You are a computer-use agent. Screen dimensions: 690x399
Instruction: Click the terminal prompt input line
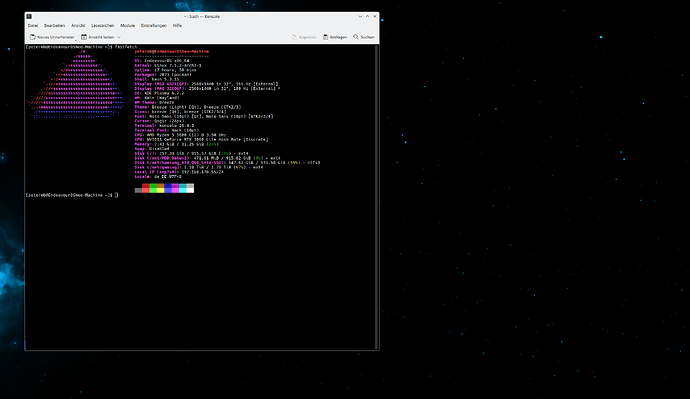[200, 195]
